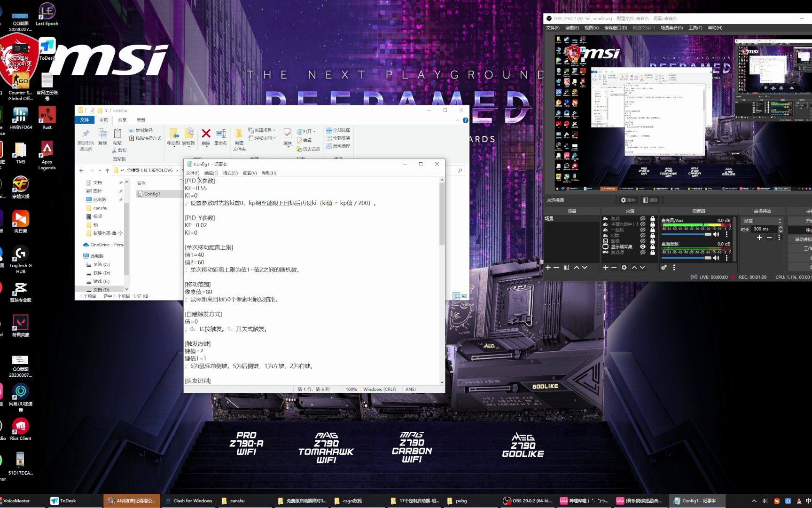Click the Move to (移动到) ribbon icon

click(173, 134)
